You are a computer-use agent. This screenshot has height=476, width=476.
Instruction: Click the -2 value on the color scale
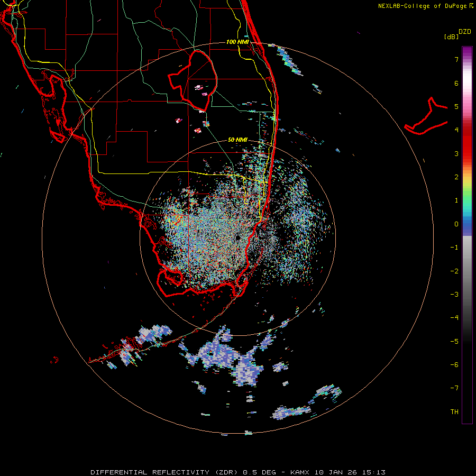click(x=454, y=271)
